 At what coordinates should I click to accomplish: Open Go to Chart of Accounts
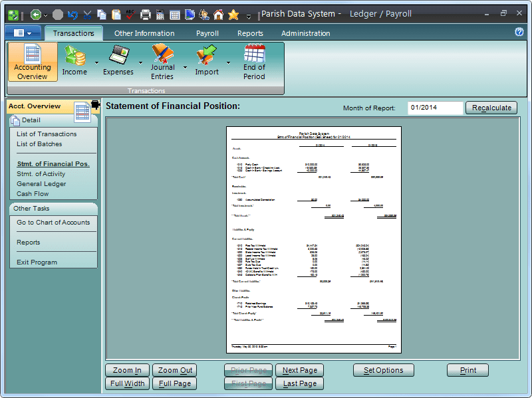[x=53, y=223]
